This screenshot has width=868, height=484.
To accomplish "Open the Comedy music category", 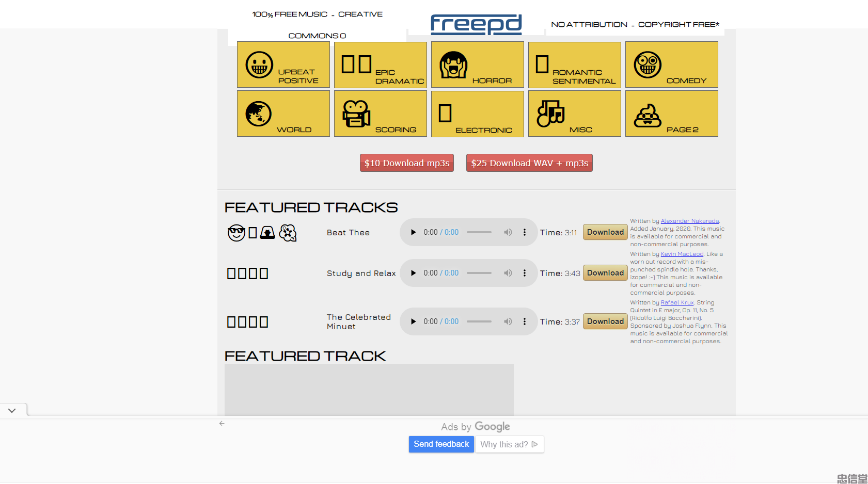I will pyautogui.click(x=671, y=64).
